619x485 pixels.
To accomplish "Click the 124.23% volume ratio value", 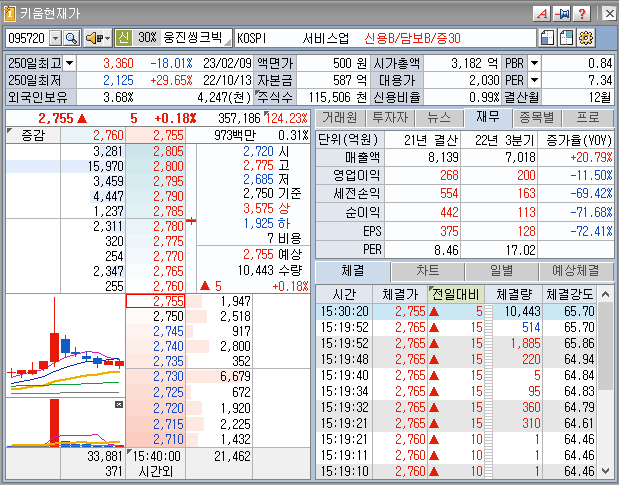I will point(287,118).
